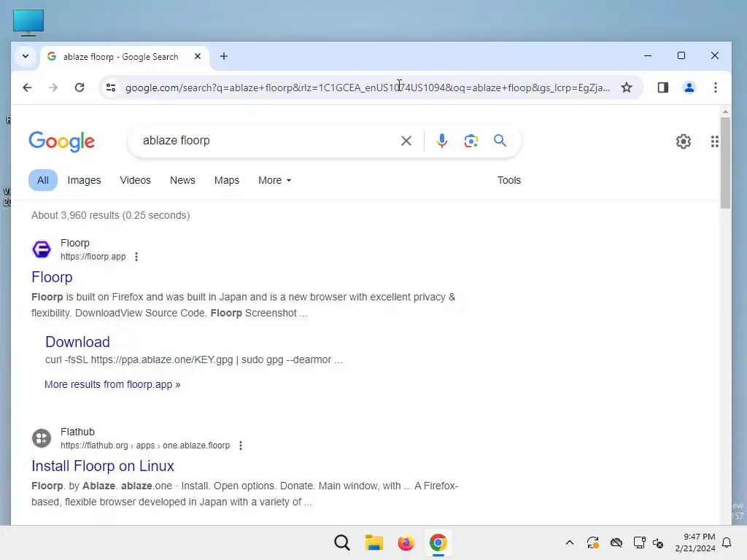Screen dimensions: 747x560
Task: Open Chrome three-dot menu
Action: [715, 87]
